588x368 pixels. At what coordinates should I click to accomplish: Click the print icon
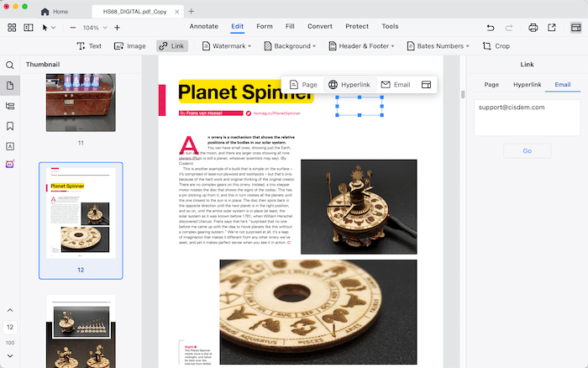pyautogui.click(x=533, y=27)
